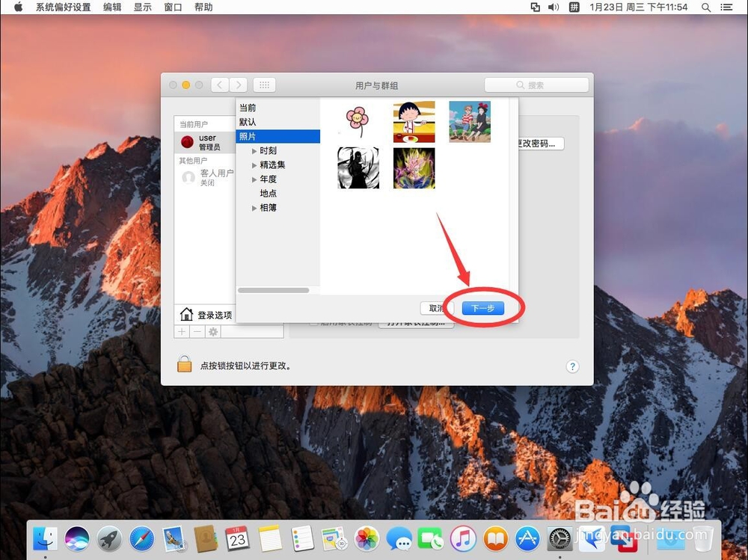The width and height of the screenshot is (748, 560).
Task: Open Finder from the Dock
Action: point(46,539)
